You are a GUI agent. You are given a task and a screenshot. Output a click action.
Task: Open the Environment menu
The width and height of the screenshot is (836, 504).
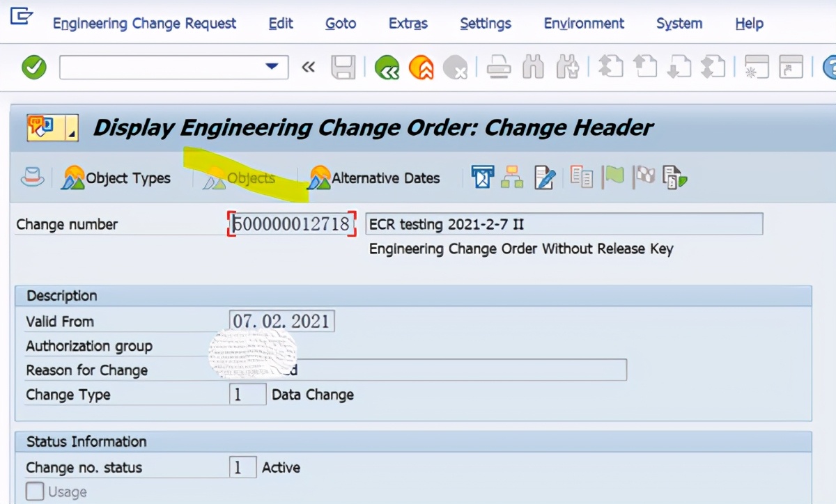click(585, 23)
